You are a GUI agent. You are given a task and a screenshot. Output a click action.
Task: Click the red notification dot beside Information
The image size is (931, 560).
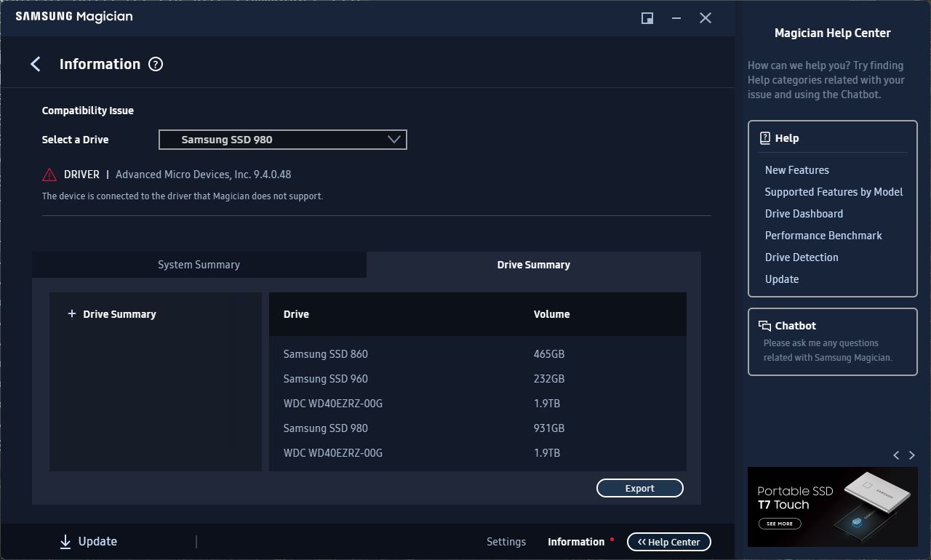(612, 539)
